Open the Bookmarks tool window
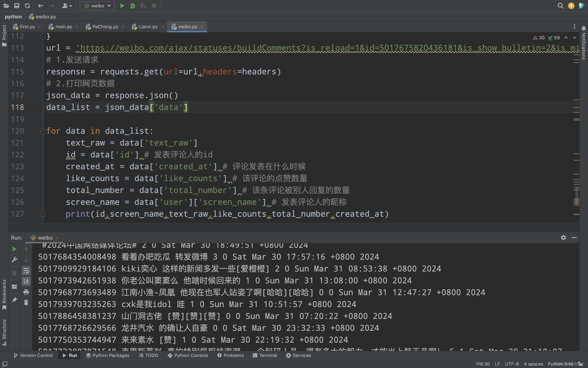The width and height of the screenshot is (588, 368). click(4, 294)
